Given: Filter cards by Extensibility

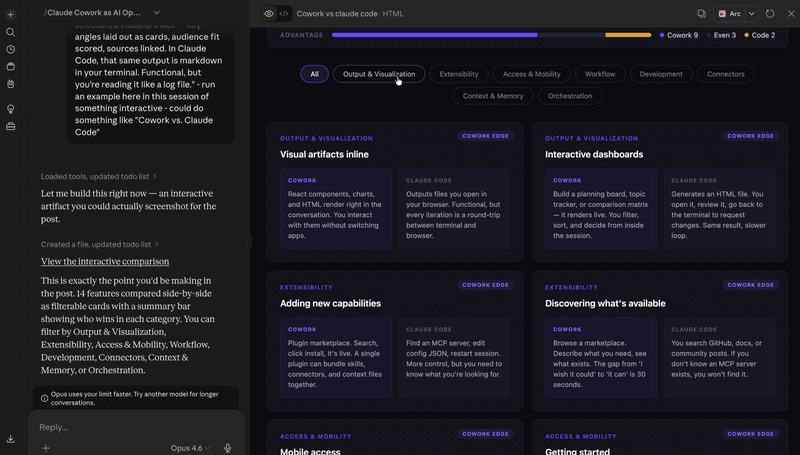Looking at the screenshot, I should [459, 74].
